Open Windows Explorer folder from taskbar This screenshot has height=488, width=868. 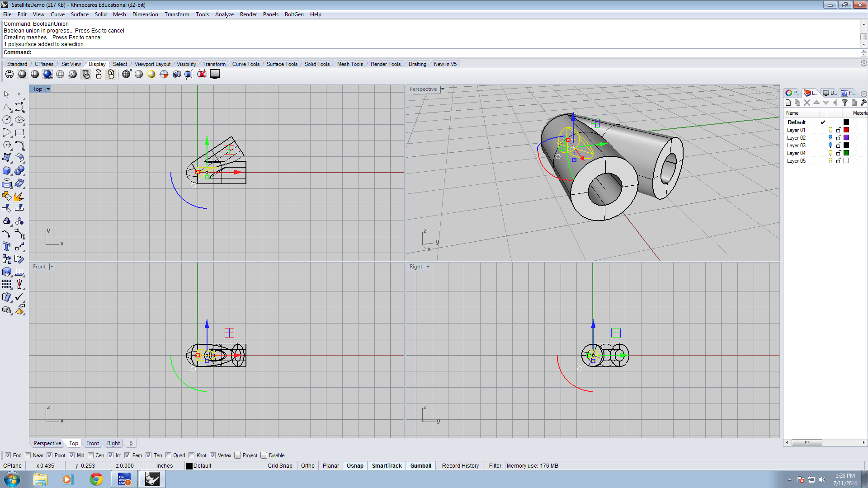pyautogui.click(x=40, y=479)
